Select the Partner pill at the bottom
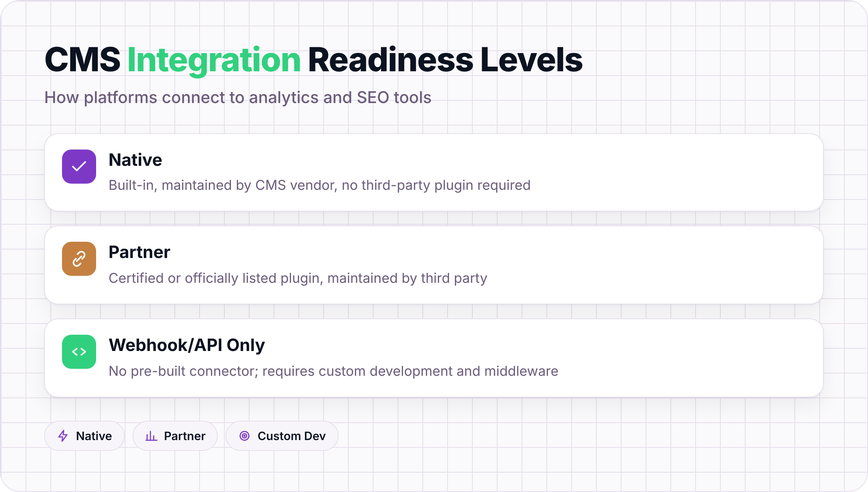This screenshot has height=492, width=868. 175,436
